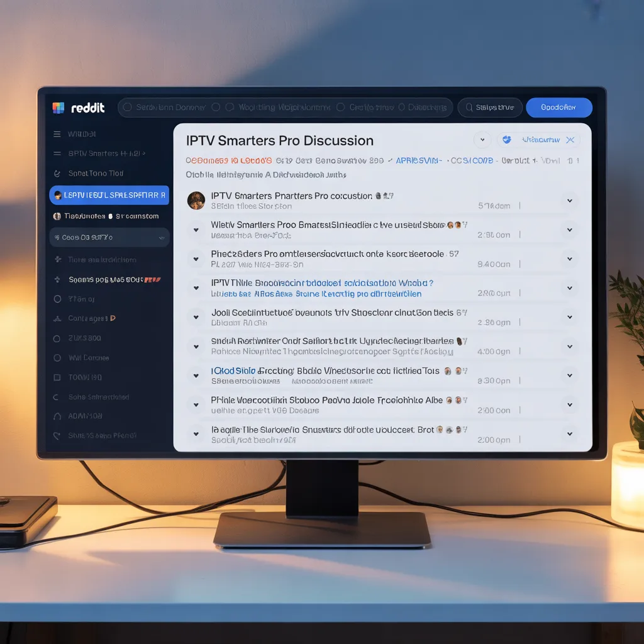Image resolution: width=644 pixels, height=644 pixels.
Task: Collapse the left arrow on the 'Wletiv Smartiers Proo' post
Action: pyautogui.click(x=196, y=230)
